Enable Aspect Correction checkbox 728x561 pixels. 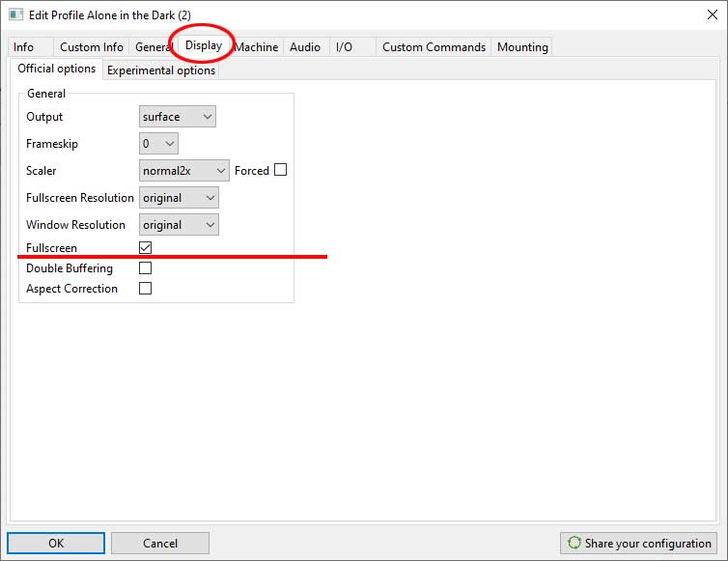coord(146,289)
